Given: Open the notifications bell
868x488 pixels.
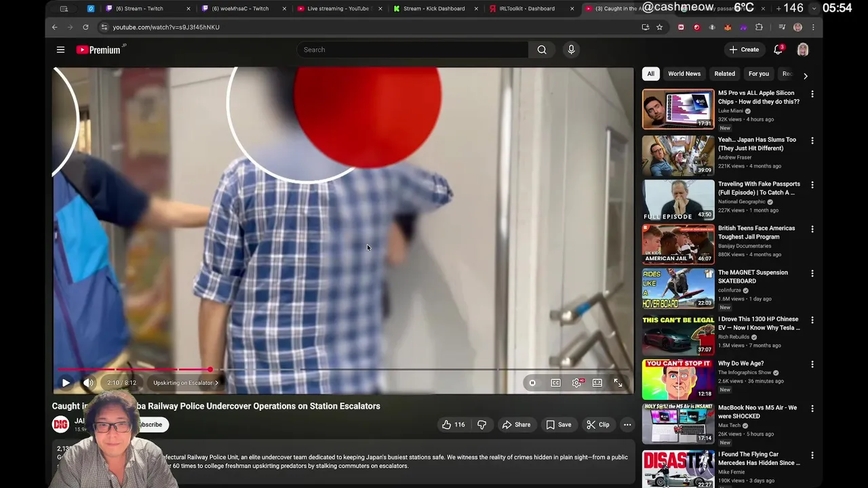Looking at the screenshot, I should [x=778, y=49].
